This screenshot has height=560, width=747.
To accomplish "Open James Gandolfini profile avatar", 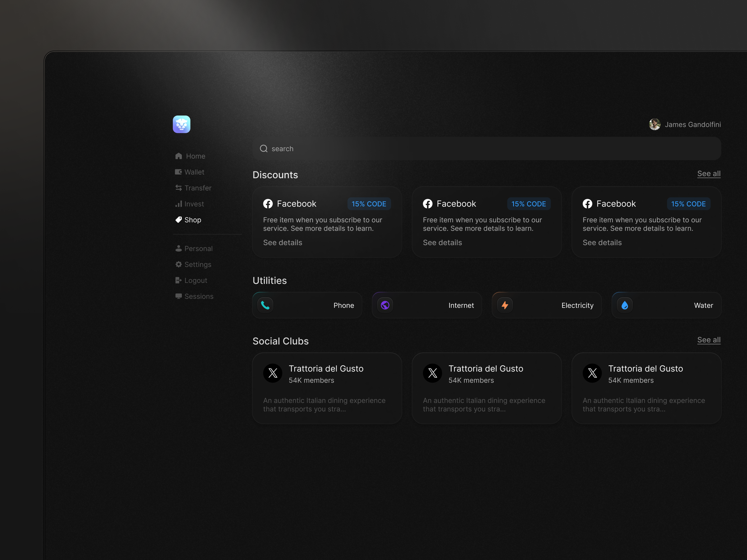I will coord(655,124).
